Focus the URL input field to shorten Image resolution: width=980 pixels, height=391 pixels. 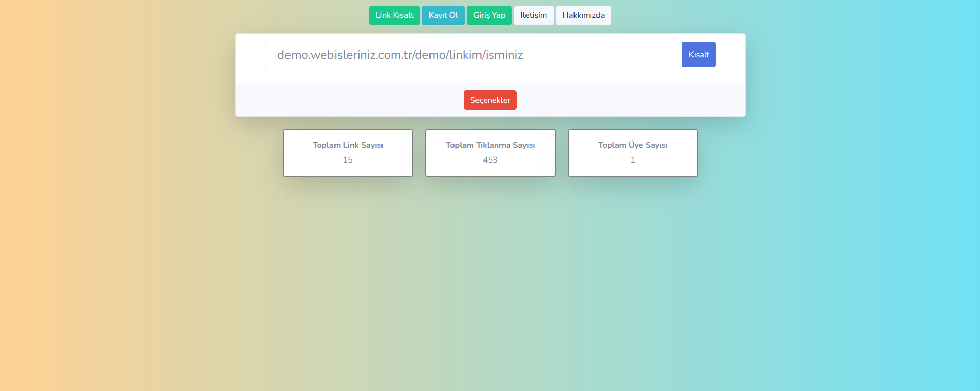click(x=473, y=55)
